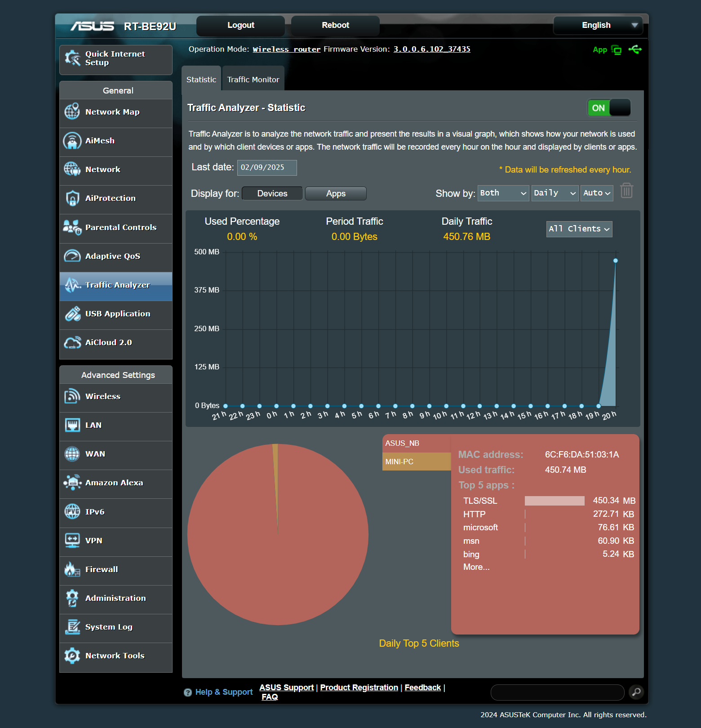This screenshot has height=728, width=701.
Task: Click More... under Top 5 apps
Action: pos(476,567)
